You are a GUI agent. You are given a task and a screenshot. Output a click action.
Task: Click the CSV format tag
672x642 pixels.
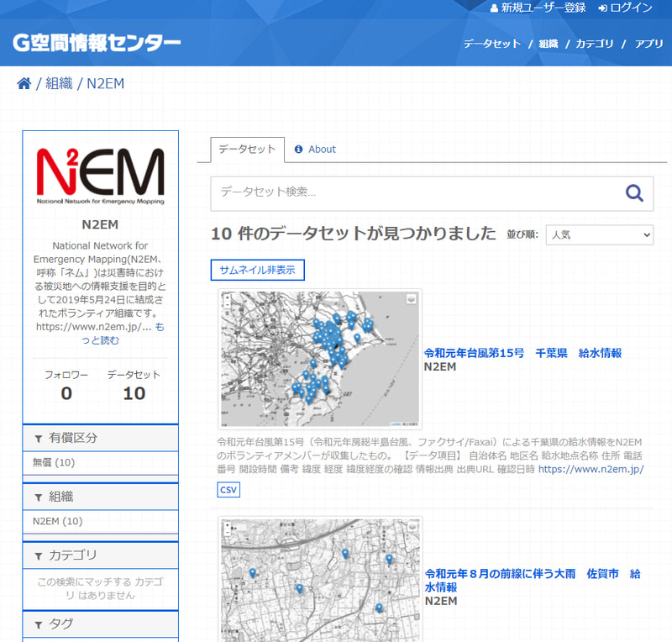228,490
